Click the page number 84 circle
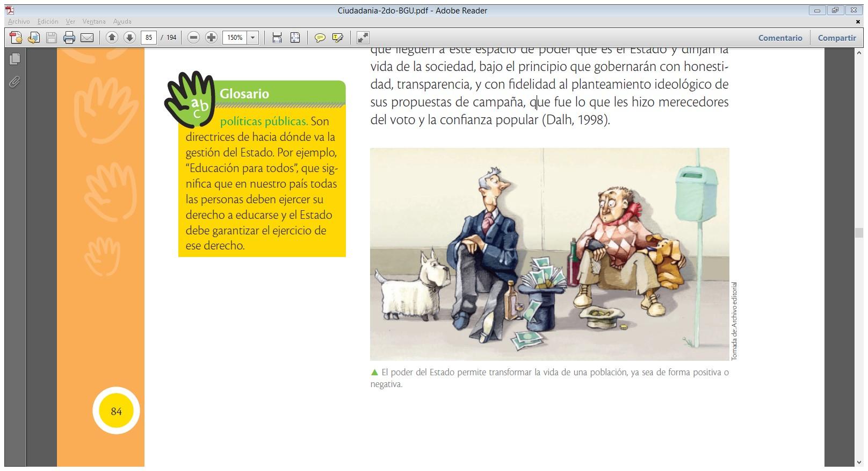Viewport: 868px width, 471px height. pyautogui.click(x=116, y=411)
